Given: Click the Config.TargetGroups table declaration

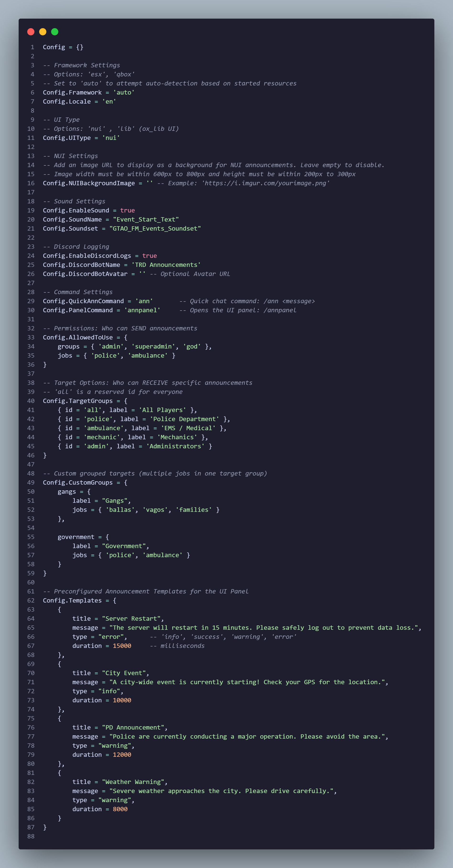Looking at the screenshot, I should (x=85, y=401).
